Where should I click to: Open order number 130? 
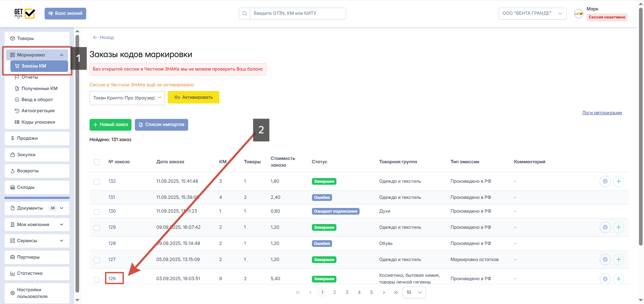112,211
